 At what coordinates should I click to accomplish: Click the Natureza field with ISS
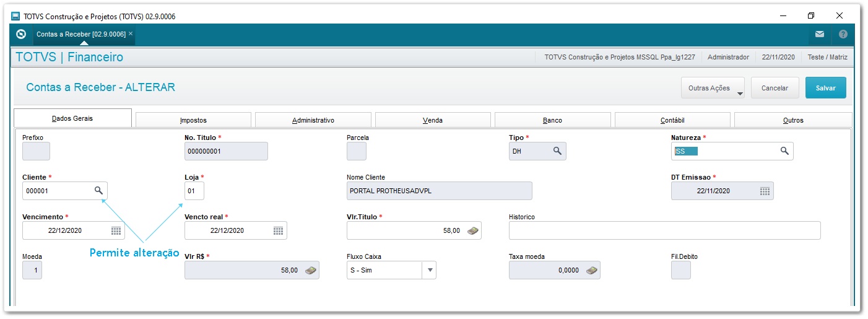(x=732, y=151)
